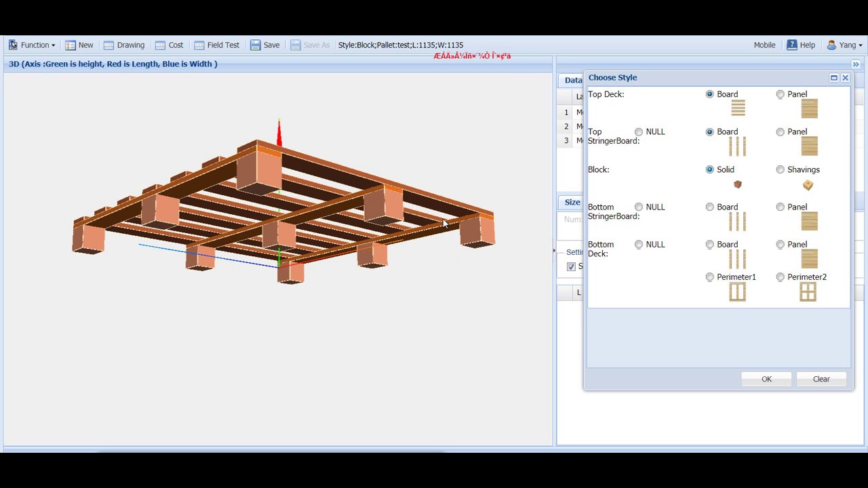Choose Shavings block radio option
Image resolution: width=868 pixels, height=488 pixels.
781,169
